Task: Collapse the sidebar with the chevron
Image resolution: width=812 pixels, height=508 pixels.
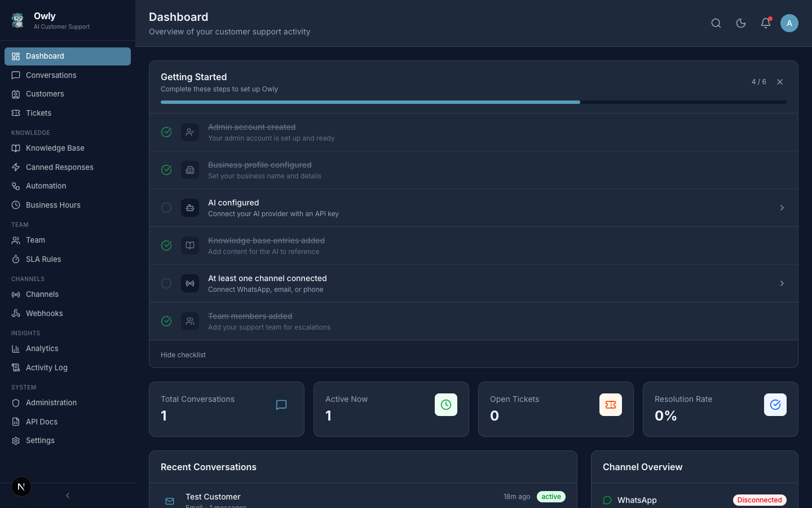Action: pos(67,496)
